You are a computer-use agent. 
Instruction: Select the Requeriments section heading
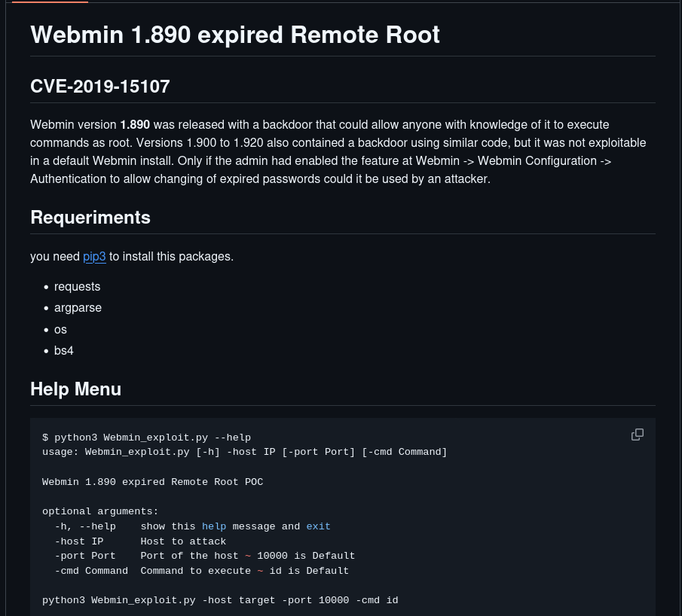pos(90,218)
